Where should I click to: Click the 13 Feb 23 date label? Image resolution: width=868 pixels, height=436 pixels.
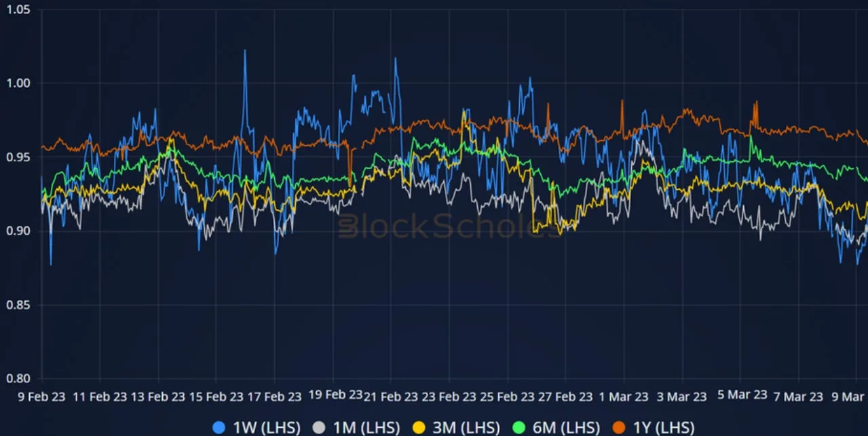(158, 397)
